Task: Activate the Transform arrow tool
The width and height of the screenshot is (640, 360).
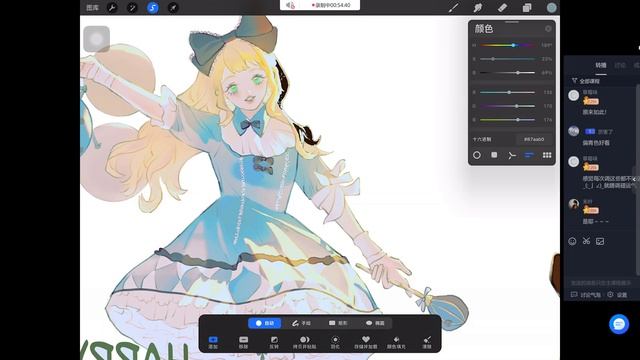Action: tap(173, 8)
